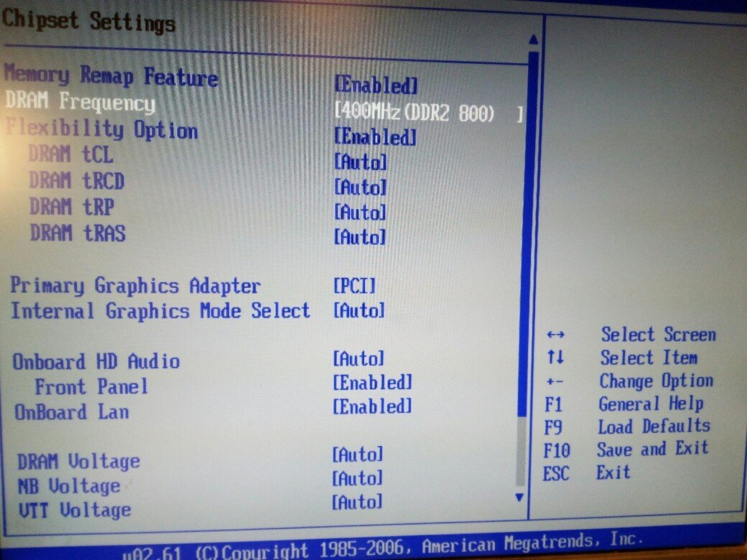Select Internal Graphics Mode Select label
Screen dimensions: 747x560
(161, 311)
